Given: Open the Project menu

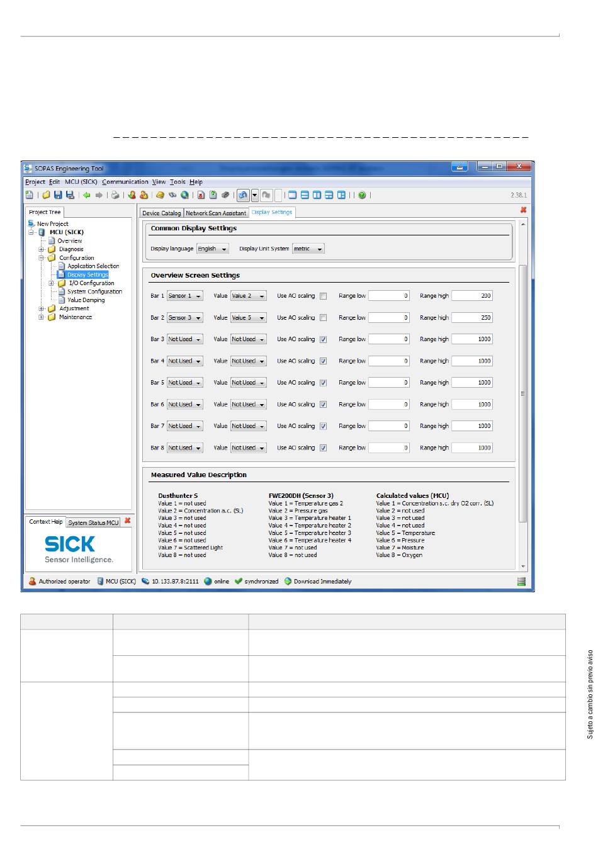Looking at the screenshot, I should (35, 182).
